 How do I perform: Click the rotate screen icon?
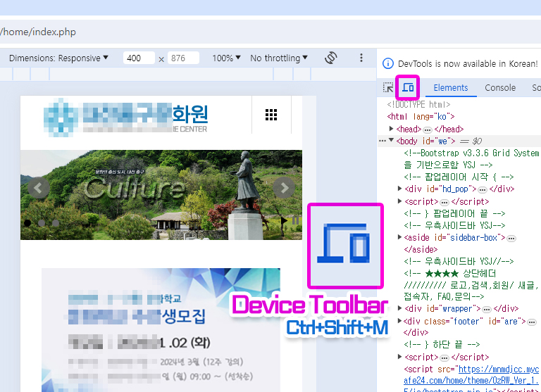[x=331, y=58]
